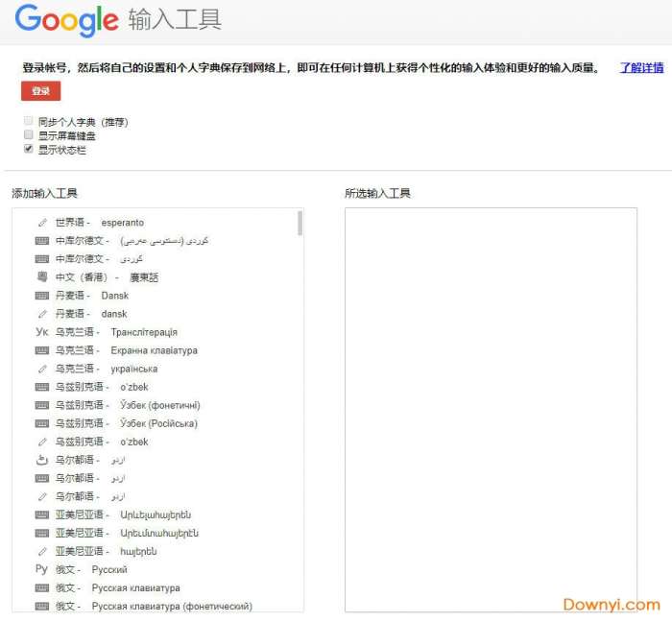This screenshot has width=672, height=622.
Task: Click the Google logo
Action: [67, 20]
